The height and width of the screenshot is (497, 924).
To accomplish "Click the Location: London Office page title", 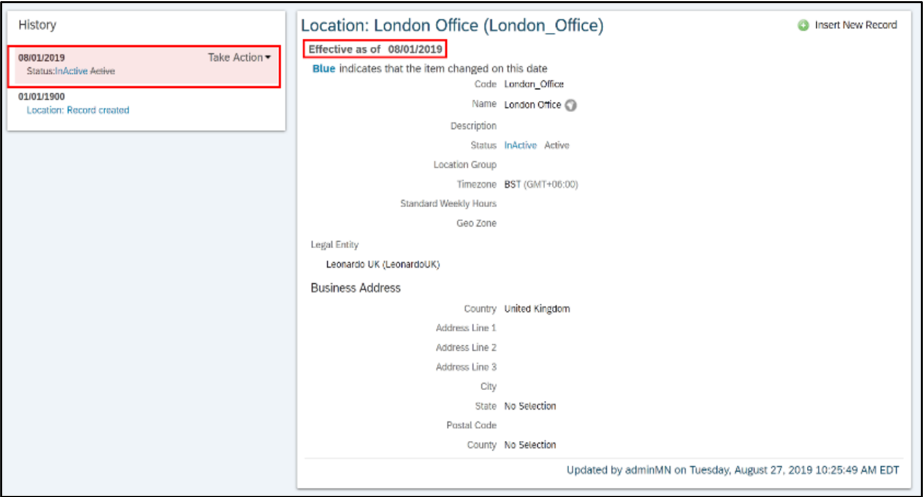I will click(x=452, y=25).
